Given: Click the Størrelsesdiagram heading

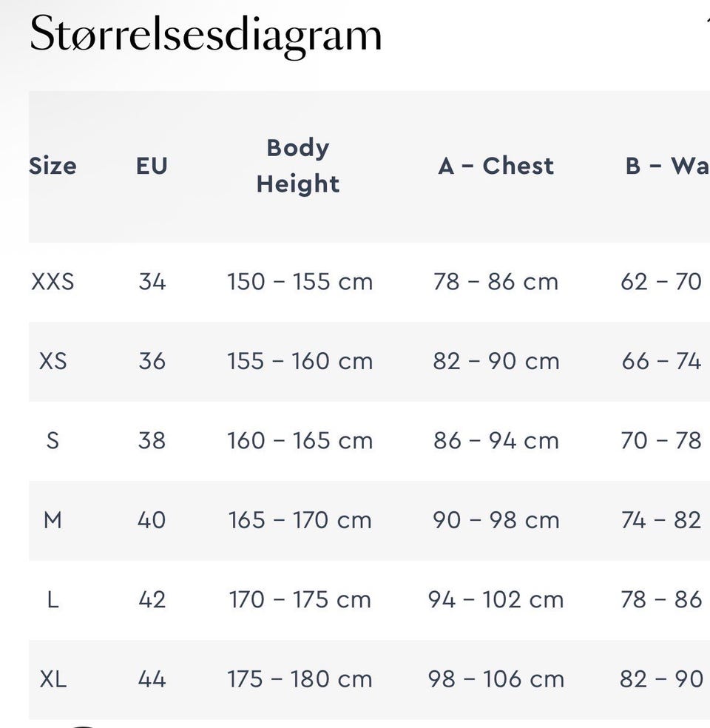Looking at the screenshot, I should pos(206,35).
